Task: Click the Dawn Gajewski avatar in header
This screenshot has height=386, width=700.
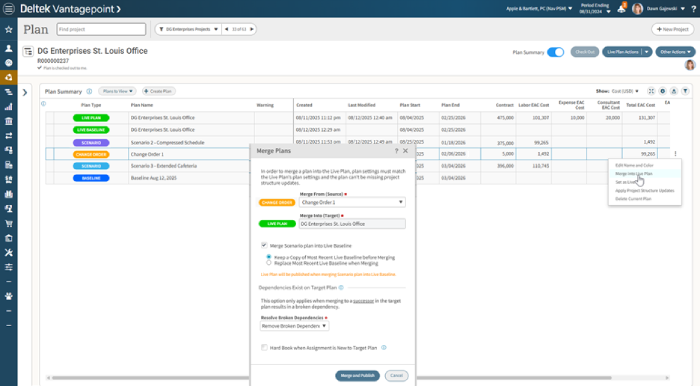Action: click(x=638, y=8)
